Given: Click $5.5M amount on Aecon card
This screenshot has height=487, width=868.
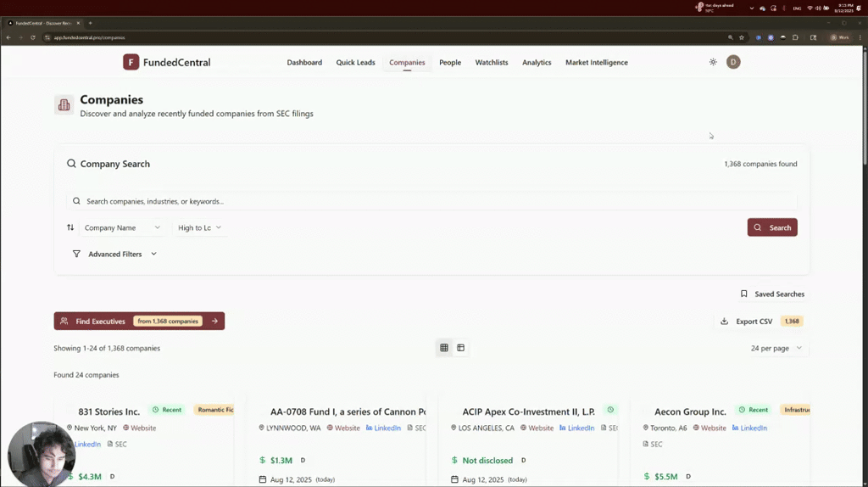Looking at the screenshot, I should (666, 477).
